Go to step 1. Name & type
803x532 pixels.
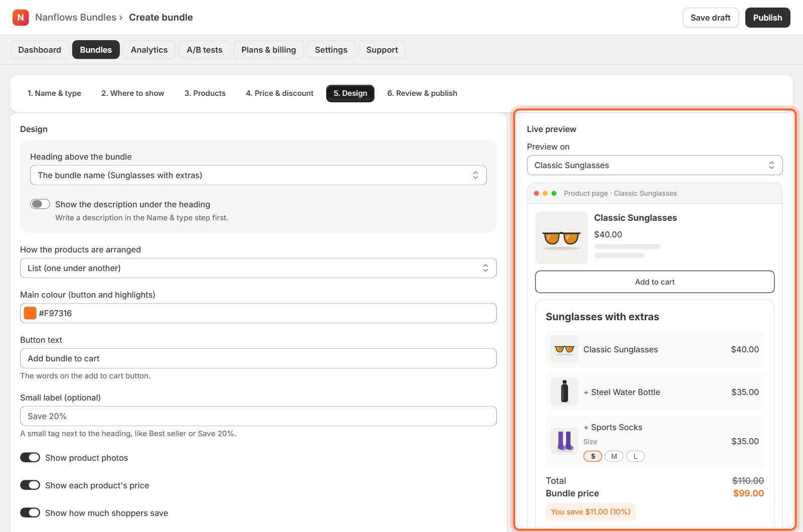54,93
